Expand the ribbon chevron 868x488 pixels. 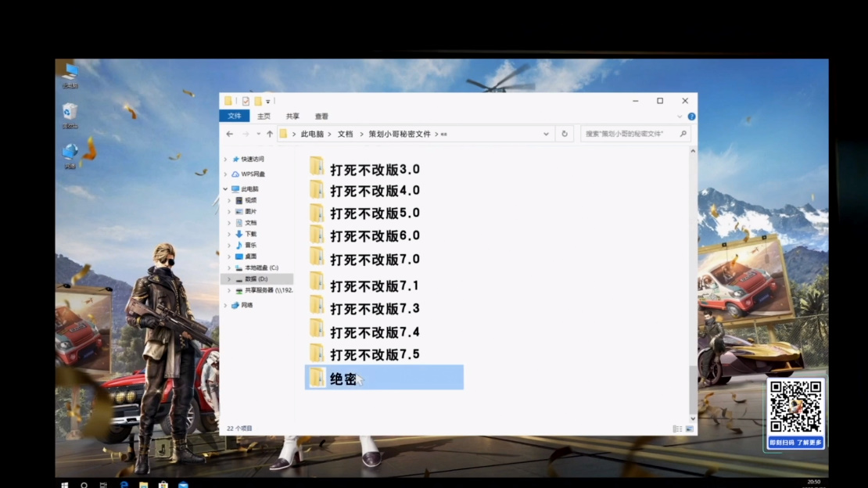point(680,117)
